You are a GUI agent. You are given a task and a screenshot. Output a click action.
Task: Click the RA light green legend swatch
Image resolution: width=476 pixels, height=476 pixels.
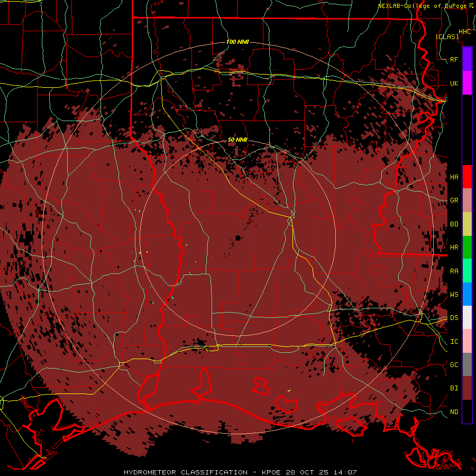(467, 271)
